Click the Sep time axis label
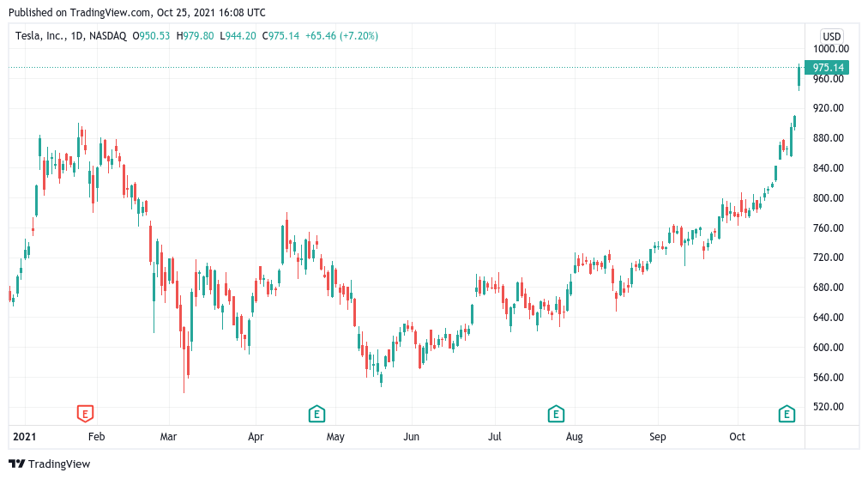 [x=658, y=436]
